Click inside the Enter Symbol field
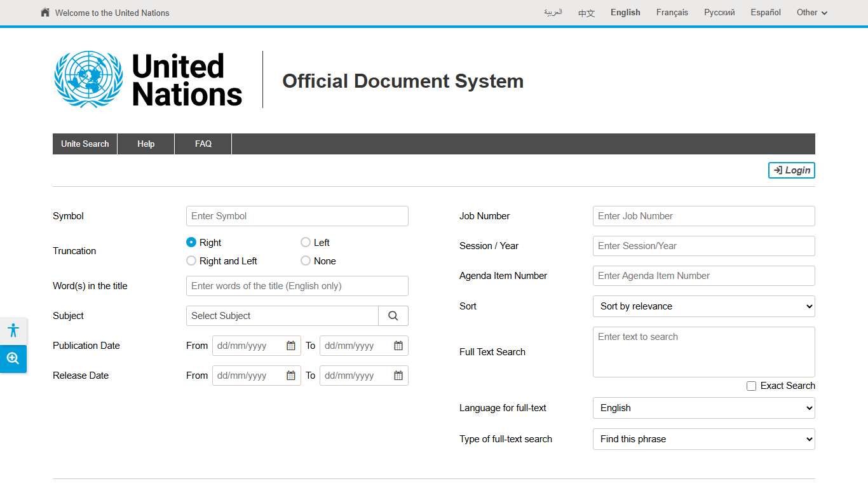The image size is (868, 488). 297,216
